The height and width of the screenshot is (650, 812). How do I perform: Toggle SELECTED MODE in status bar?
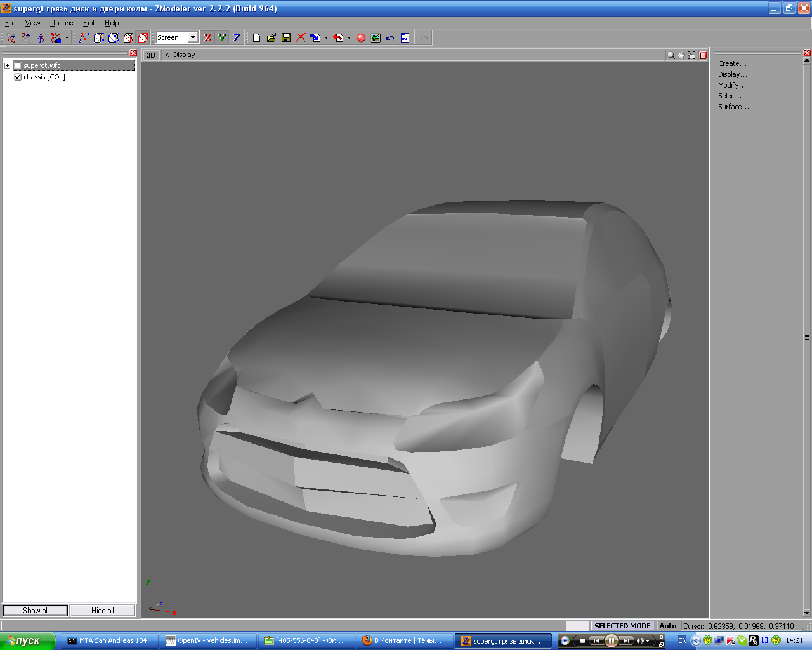click(x=622, y=626)
